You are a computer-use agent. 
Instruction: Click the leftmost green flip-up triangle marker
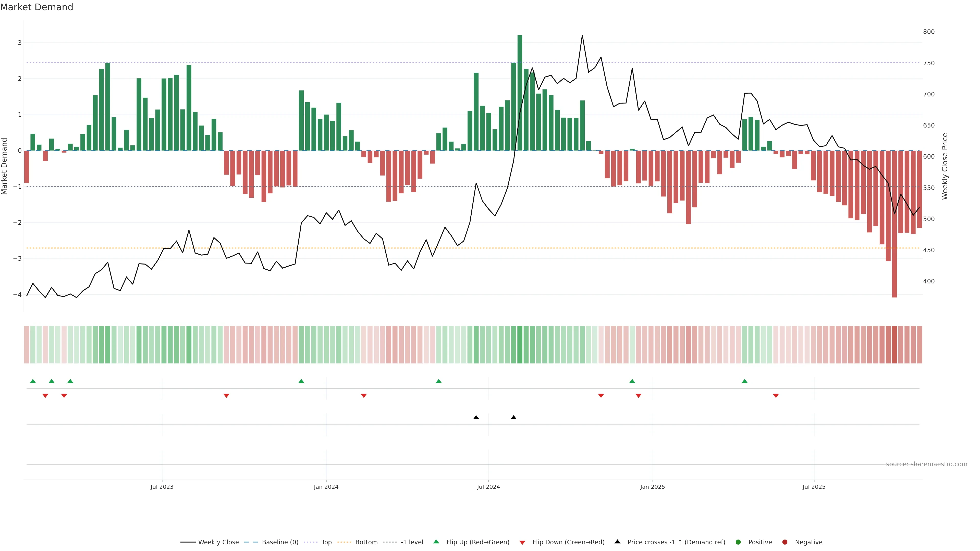click(x=33, y=381)
